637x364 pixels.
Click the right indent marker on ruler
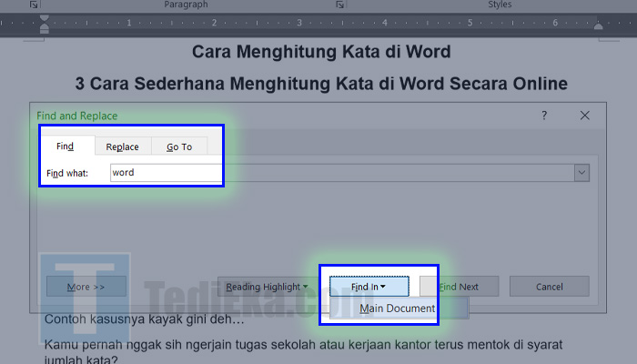[x=598, y=26]
